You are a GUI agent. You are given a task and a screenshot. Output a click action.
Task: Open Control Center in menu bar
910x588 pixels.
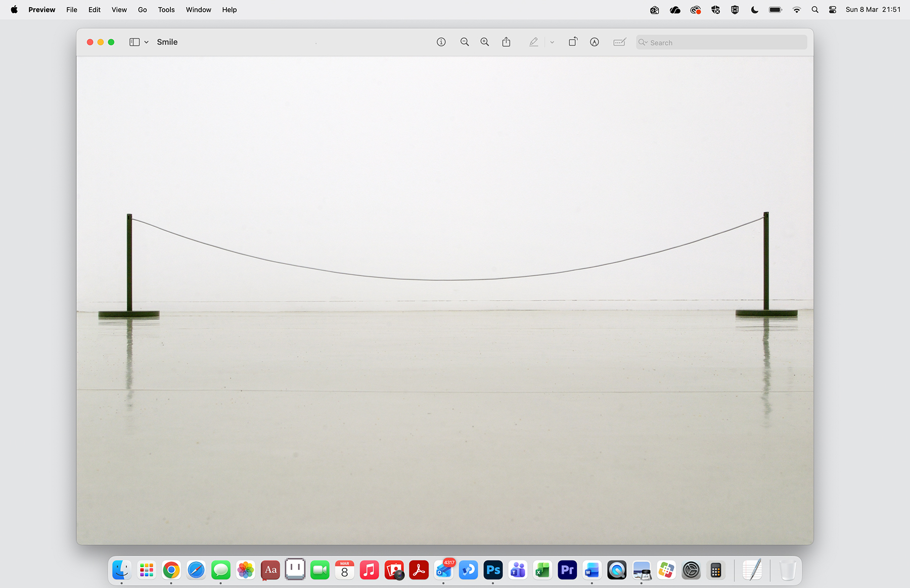(x=833, y=10)
